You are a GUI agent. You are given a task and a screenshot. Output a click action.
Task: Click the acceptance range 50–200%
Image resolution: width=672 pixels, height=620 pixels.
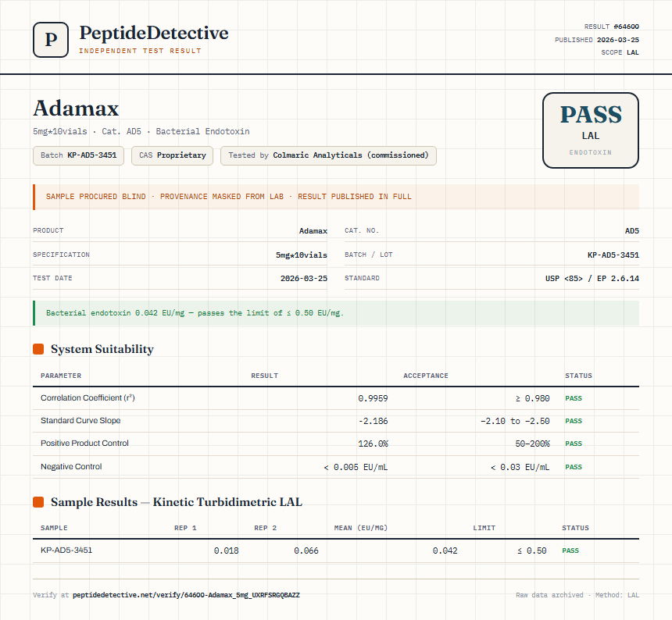532,444
